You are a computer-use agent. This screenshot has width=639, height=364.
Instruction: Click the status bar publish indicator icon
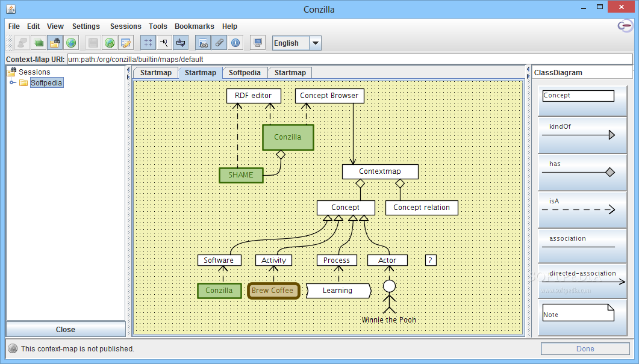tap(13, 348)
